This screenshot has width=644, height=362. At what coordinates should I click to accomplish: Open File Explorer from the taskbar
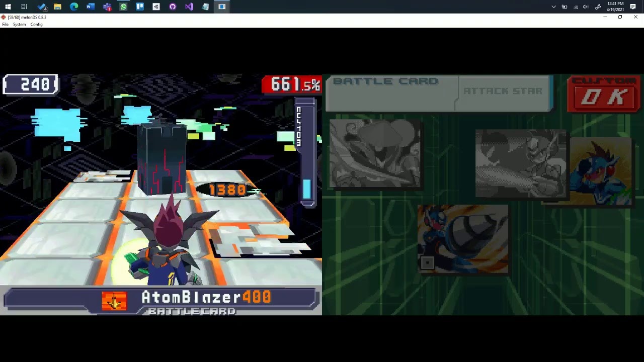tap(57, 7)
